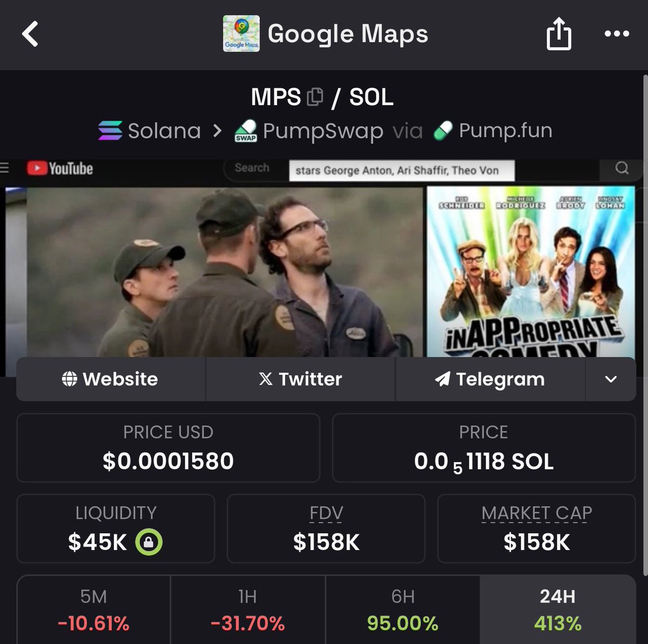Open the share icon in header
Screen dimensions: 648x644
(x=558, y=33)
